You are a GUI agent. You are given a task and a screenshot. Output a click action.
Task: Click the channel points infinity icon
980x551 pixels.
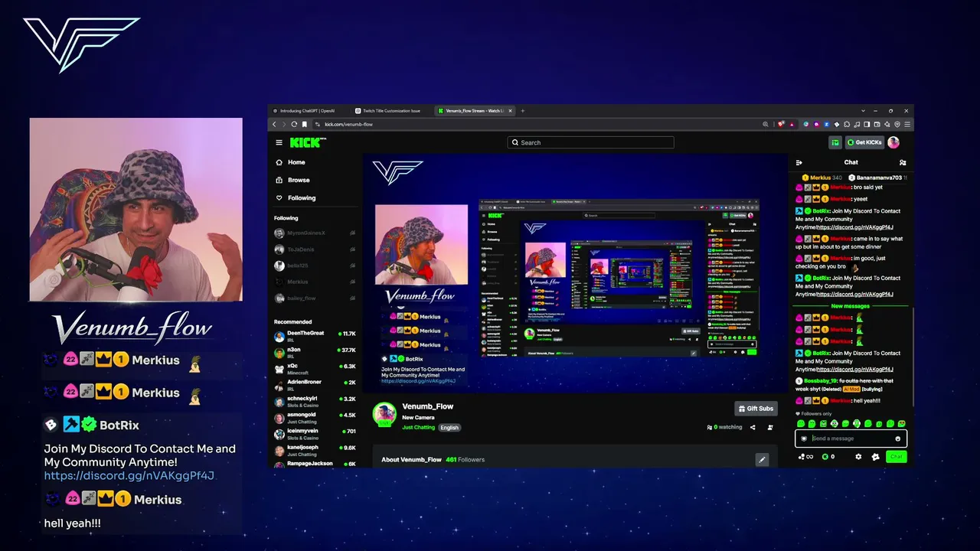point(805,457)
